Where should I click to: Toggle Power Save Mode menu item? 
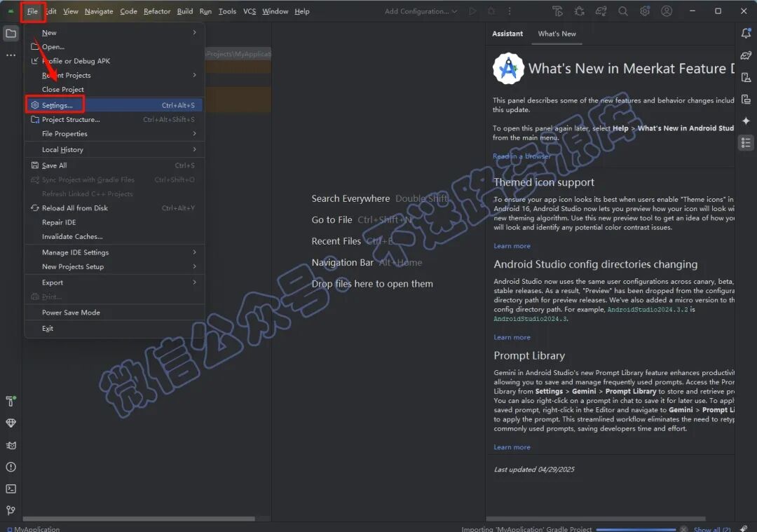click(x=114, y=313)
